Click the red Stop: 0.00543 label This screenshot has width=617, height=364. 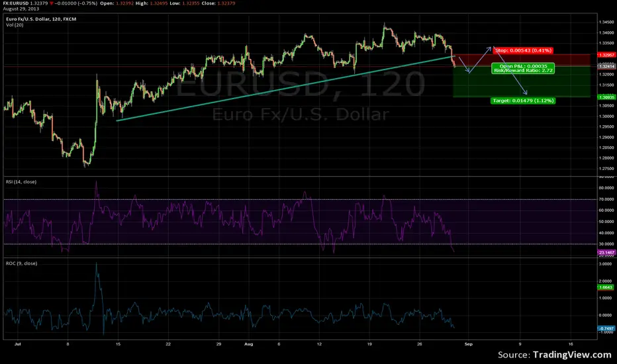pos(523,50)
